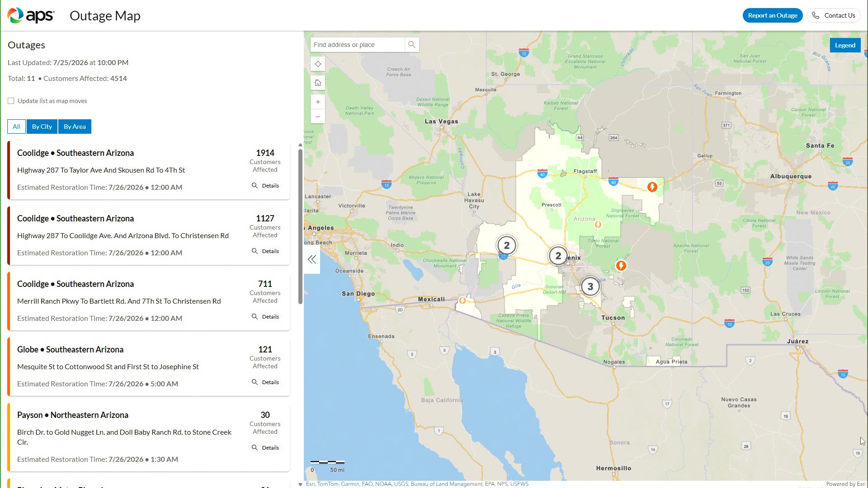Viewport: 868px width, 488px height.
Task: Reset map to home extent
Action: click(x=318, y=83)
